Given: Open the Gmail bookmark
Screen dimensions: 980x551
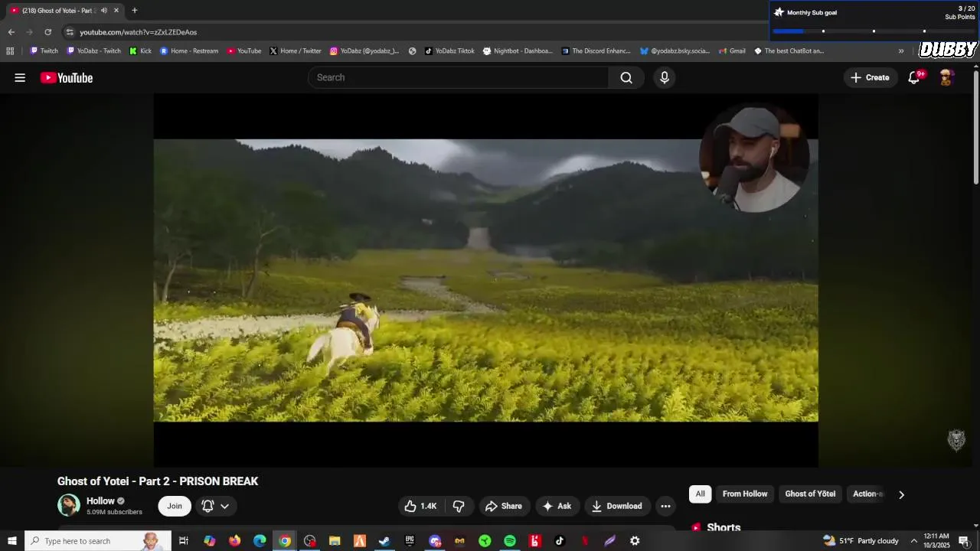Looking at the screenshot, I should [x=732, y=51].
